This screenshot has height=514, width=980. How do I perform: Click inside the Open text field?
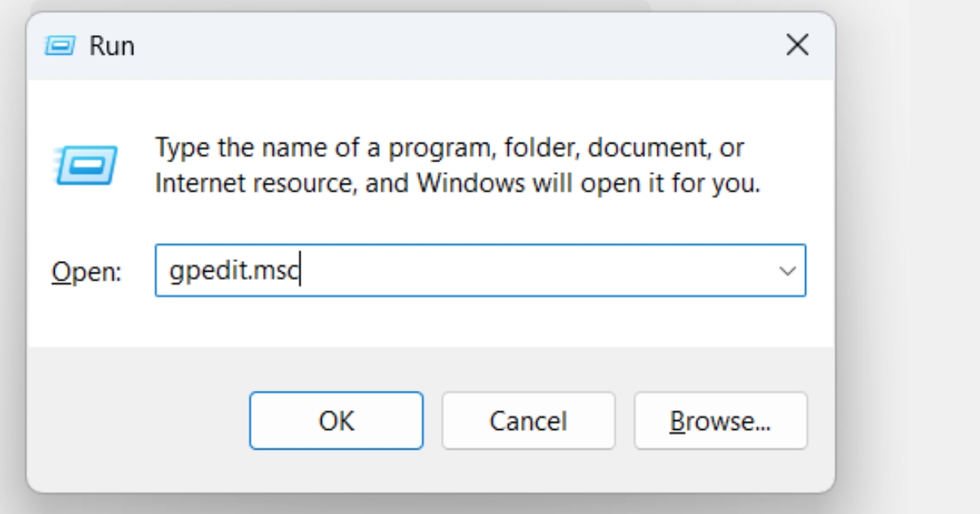point(408,270)
